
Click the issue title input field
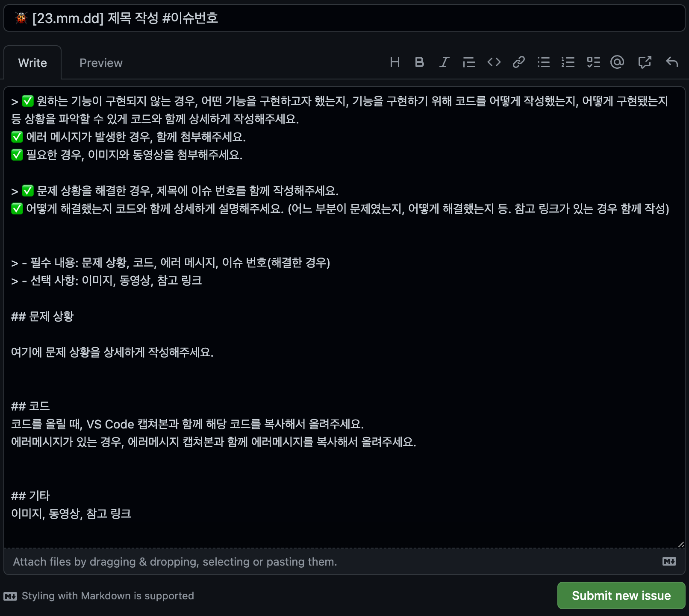pos(344,18)
